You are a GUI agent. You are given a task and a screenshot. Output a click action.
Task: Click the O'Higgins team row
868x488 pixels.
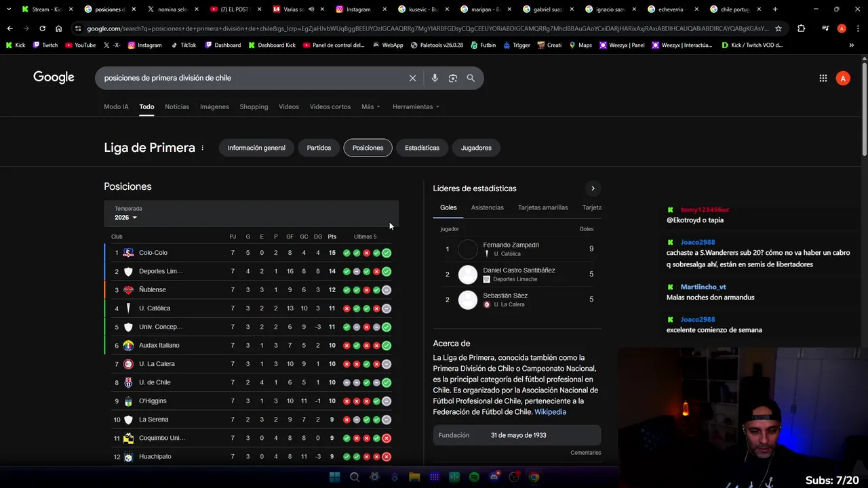click(x=252, y=401)
